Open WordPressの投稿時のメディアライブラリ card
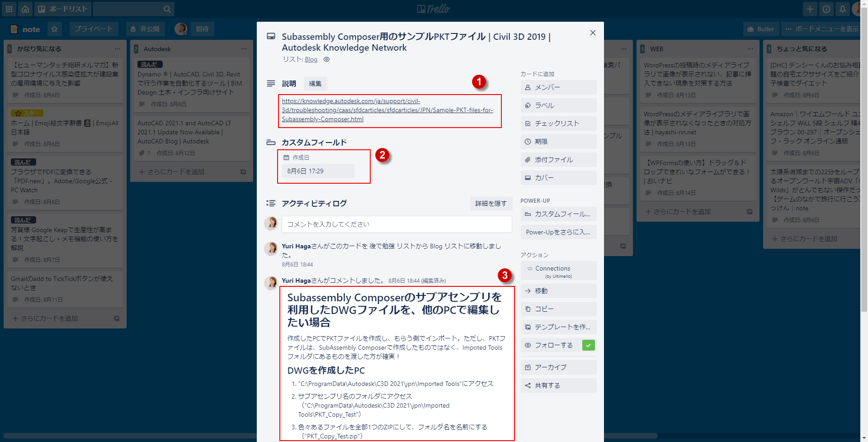This screenshot has height=442, width=868. pyautogui.click(x=698, y=80)
